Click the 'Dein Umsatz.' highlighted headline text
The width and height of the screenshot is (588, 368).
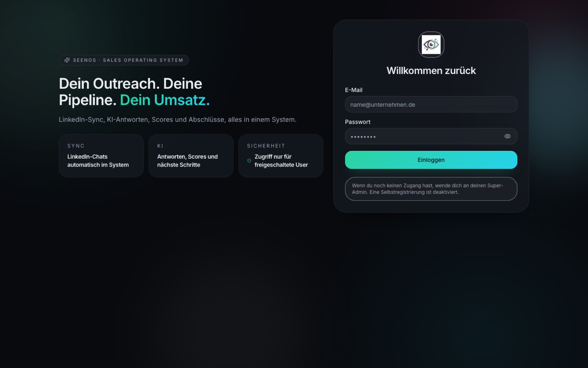[x=165, y=100]
